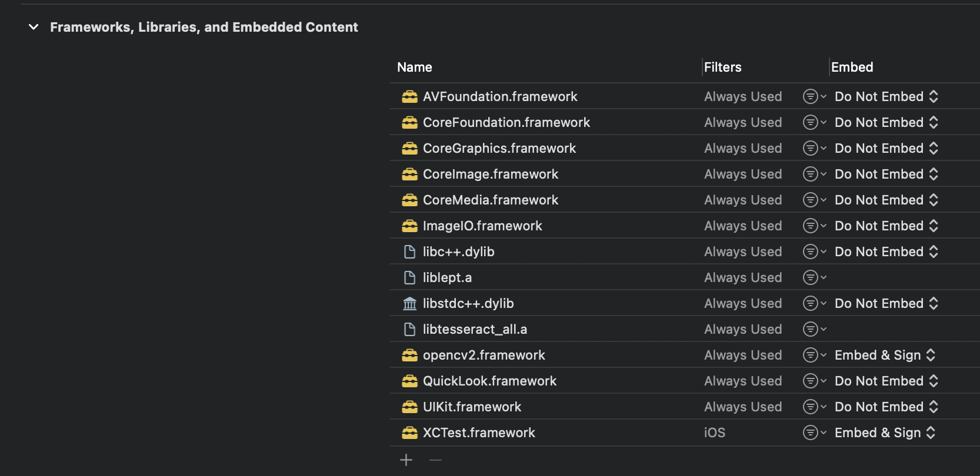Select the CoreFoundation.framework row name
Viewport: 980px width, 476px height.
pyautogui.click(x=506, y=122)
